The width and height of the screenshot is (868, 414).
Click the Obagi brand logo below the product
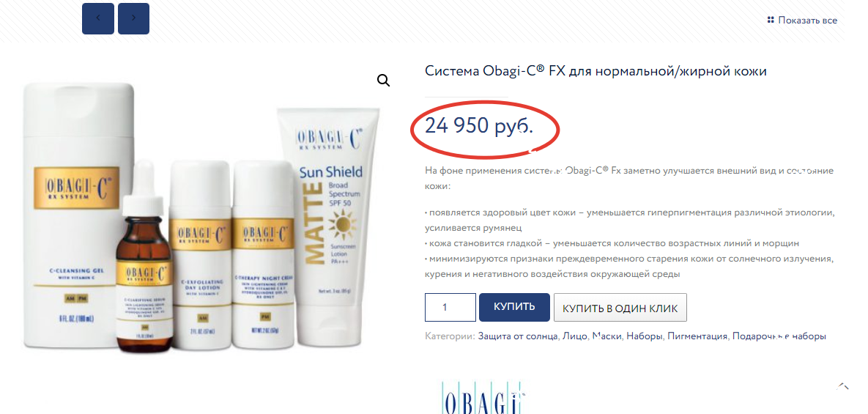pyautogui.click(x=482, y=397)
